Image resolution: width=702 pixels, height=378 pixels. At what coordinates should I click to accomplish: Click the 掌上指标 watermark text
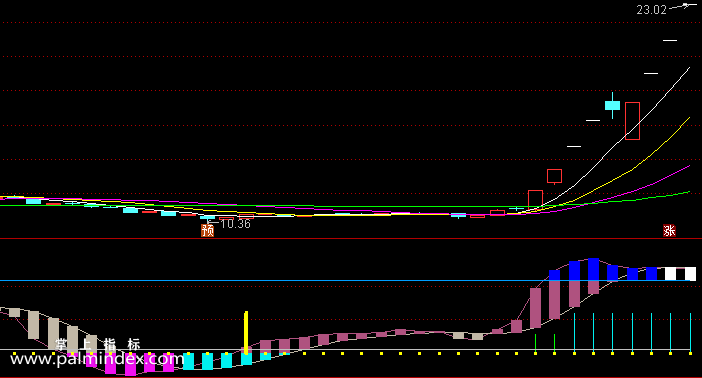[x=98, y=344]
